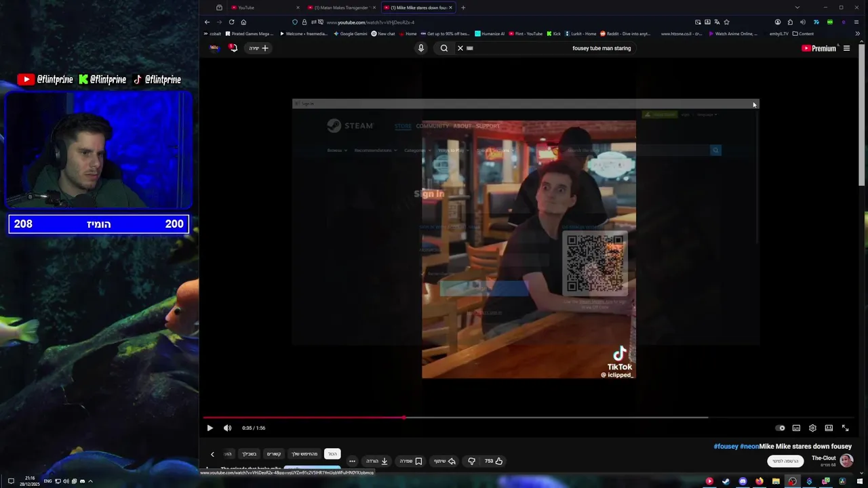
Task: Enter fullscreen from the player controls
Action: coord(845,428)
